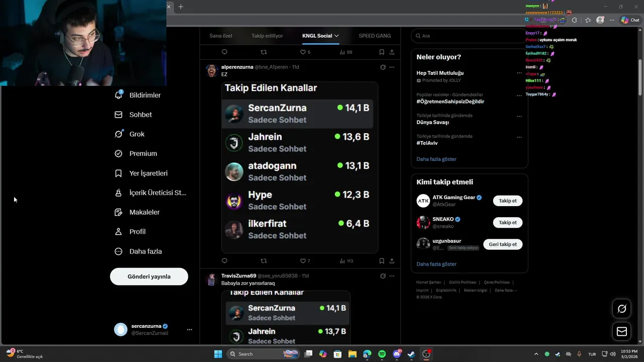Open options for Hep Tatil Mutluluğu trend
This screenshot has height=362, width=644.
[x=519, y=73]
